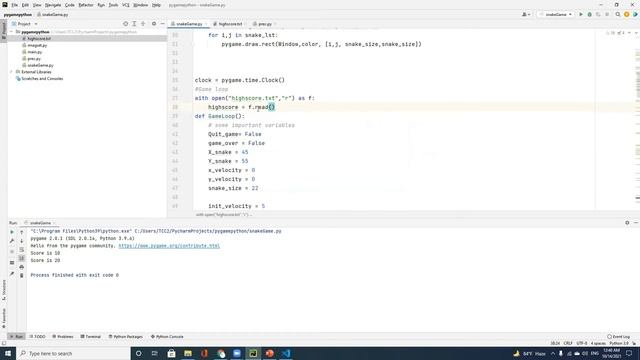Hide the Project panel with minus icon
Image resolution: width=640 pixels, height=360 pixels.
click(162, 24)
